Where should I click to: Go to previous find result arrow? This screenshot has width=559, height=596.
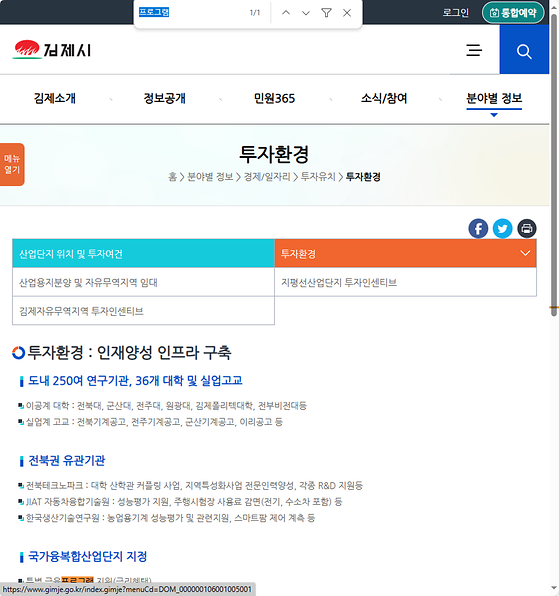click(286, 13)
